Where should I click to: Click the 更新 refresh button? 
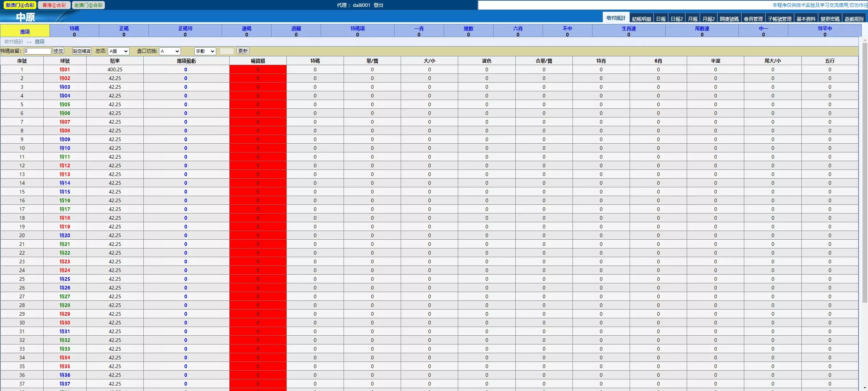[243, 51]
